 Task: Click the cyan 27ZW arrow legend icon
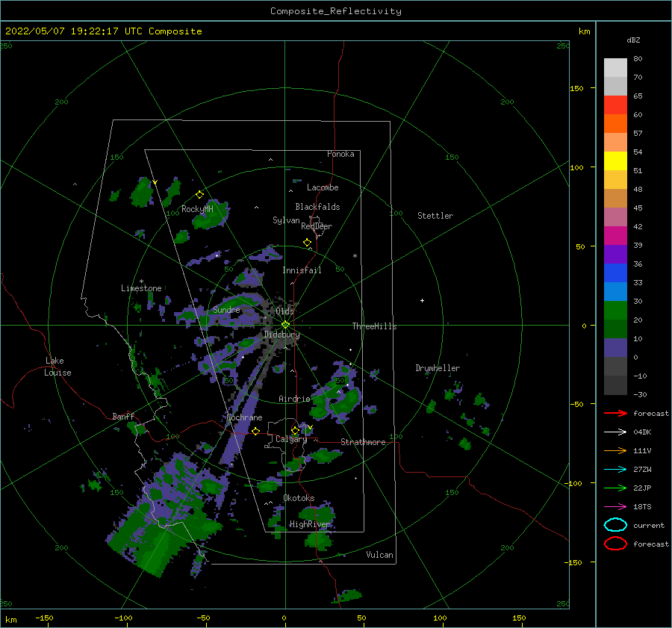tap(615, 470)
